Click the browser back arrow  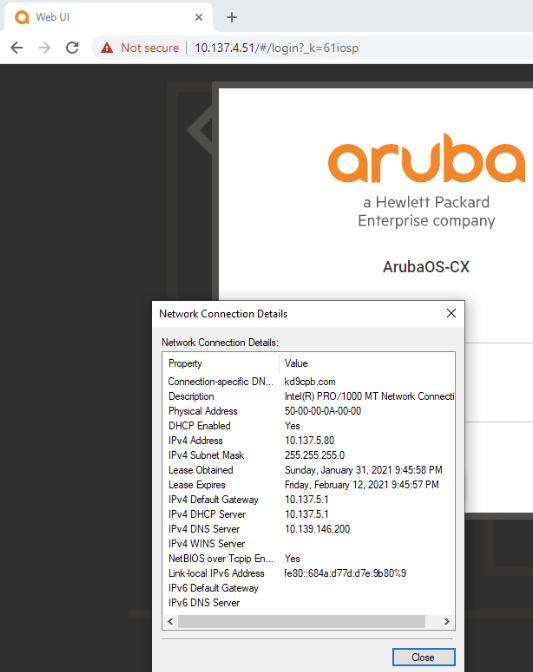click(17, 47)
